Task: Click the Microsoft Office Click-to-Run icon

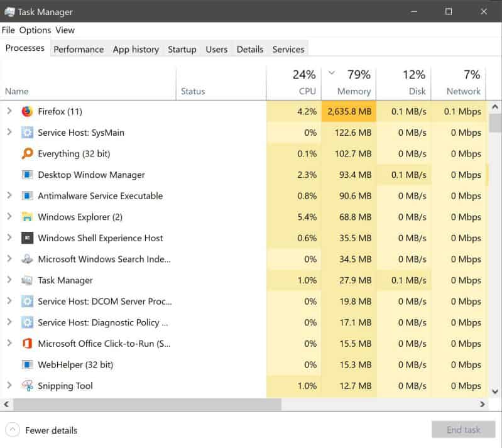Action: [27, 344]
